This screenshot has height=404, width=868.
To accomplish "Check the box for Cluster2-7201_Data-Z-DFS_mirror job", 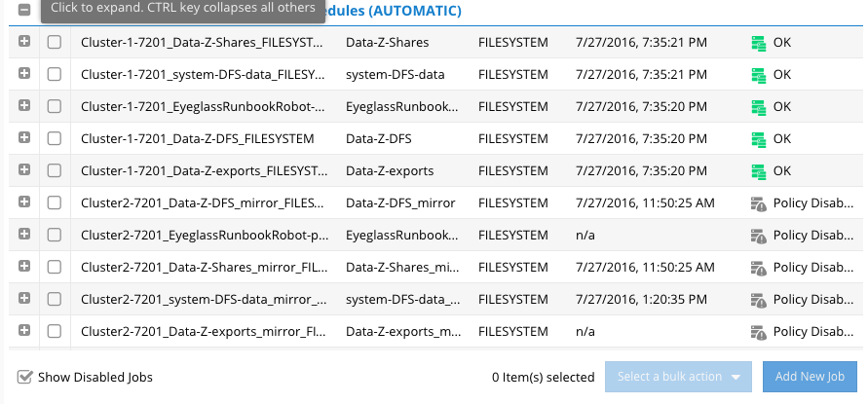I will tap(55, 202).
